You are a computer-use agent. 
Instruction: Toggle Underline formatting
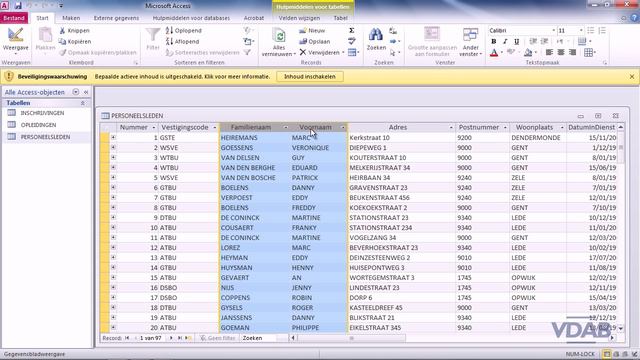point(517,42)
